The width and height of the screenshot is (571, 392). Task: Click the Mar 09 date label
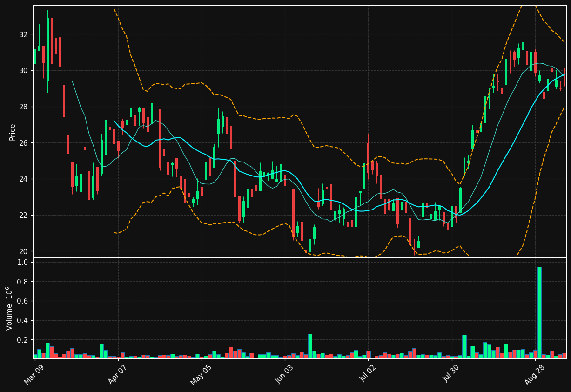pyautogui.click(x=33, y=376)
